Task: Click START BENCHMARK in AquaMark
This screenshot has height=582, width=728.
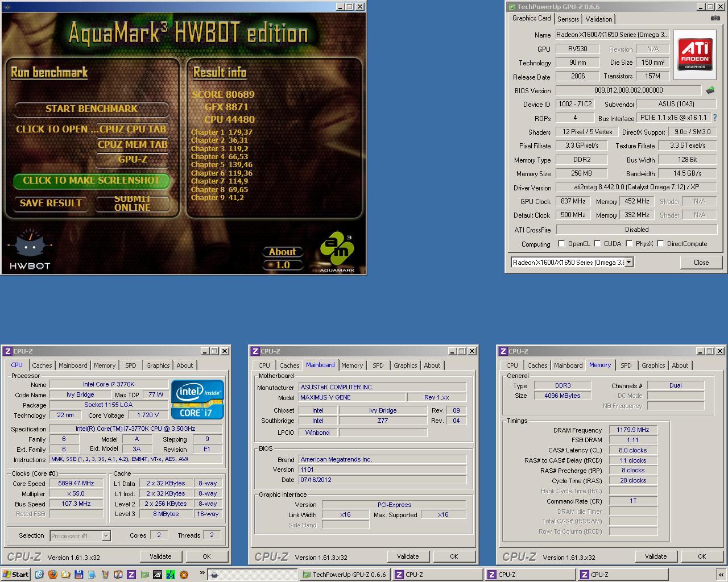Action: click(92, 109)
